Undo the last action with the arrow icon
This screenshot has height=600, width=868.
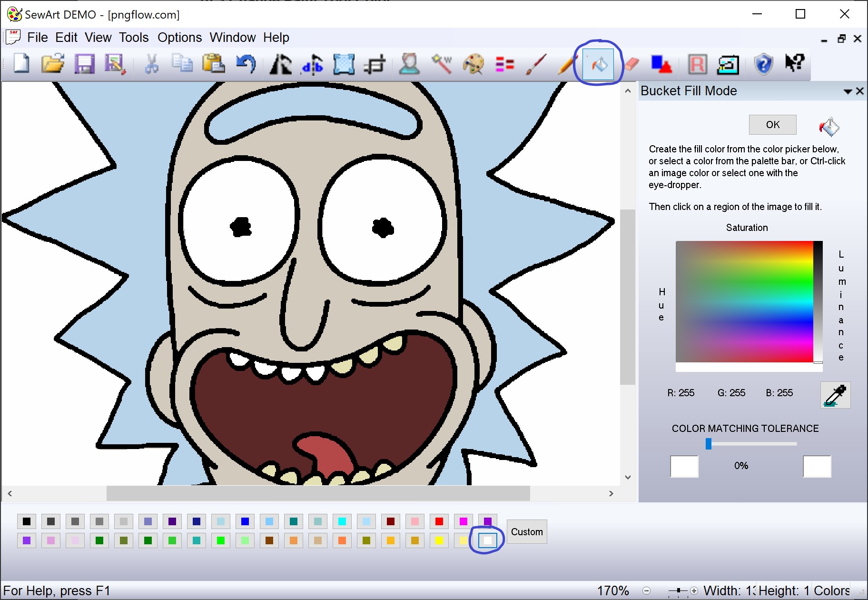point(246,64)
